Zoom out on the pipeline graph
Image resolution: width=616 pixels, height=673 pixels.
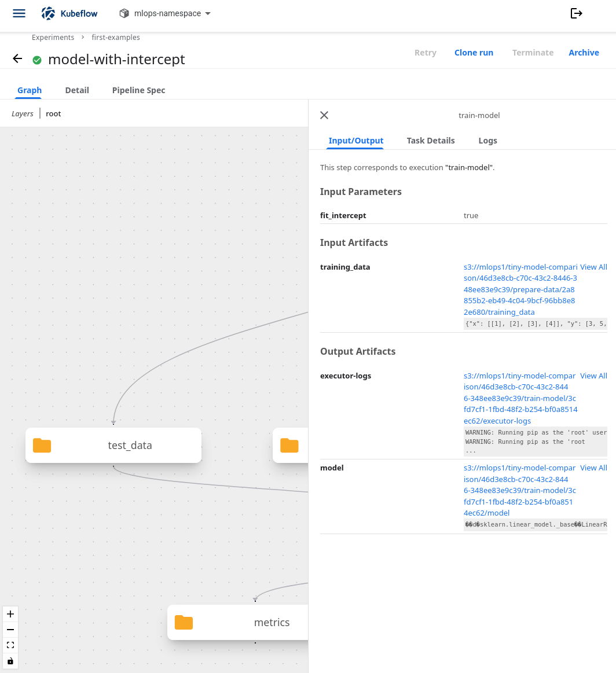10,630
